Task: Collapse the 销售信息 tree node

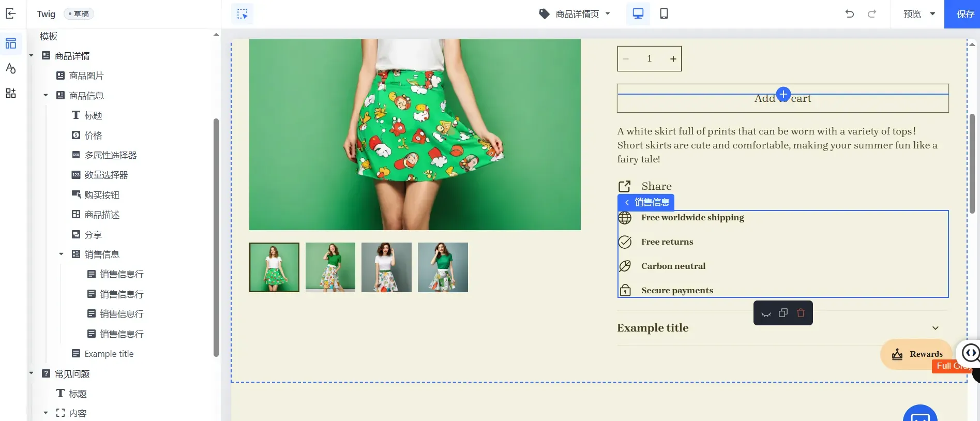Action: pyautogui.click(x=61, y=254)
